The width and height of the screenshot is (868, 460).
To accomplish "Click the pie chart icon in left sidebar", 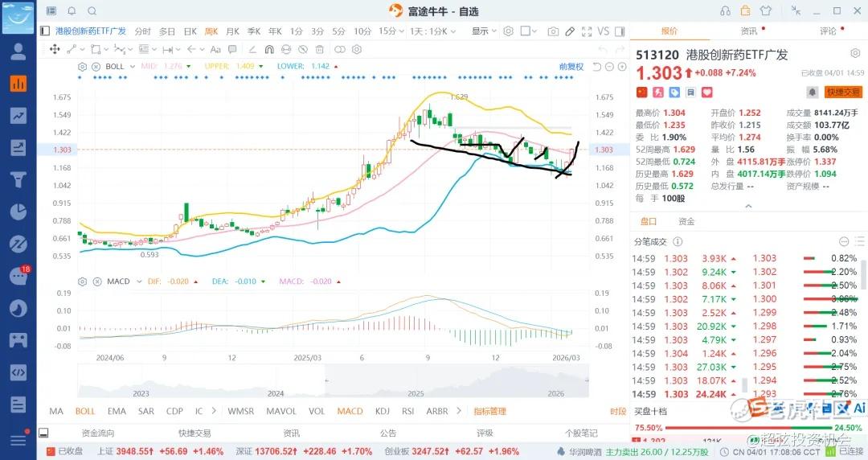I will (x=18, y=212).
